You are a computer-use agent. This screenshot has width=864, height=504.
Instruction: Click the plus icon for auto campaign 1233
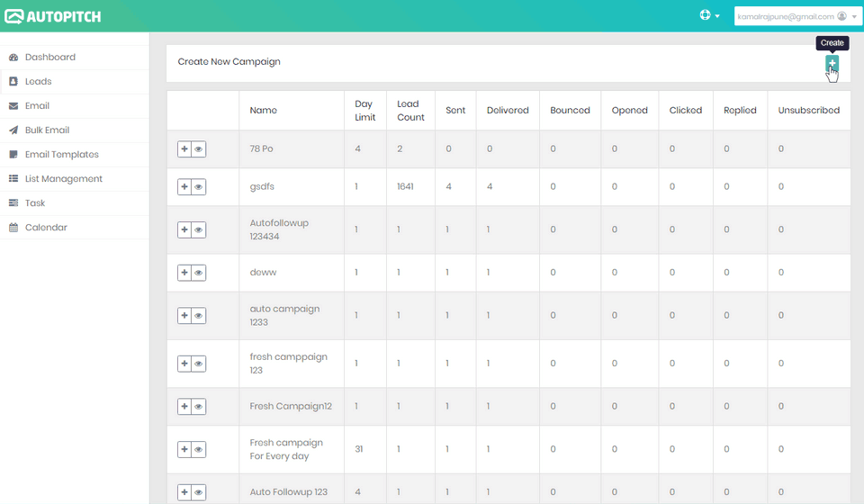pos(184,316)
